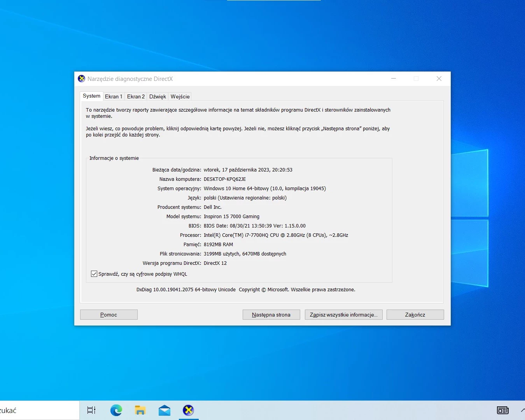Click the date value wtorek, 17 października 2023
525x420 pixels.
coord(236,170)
